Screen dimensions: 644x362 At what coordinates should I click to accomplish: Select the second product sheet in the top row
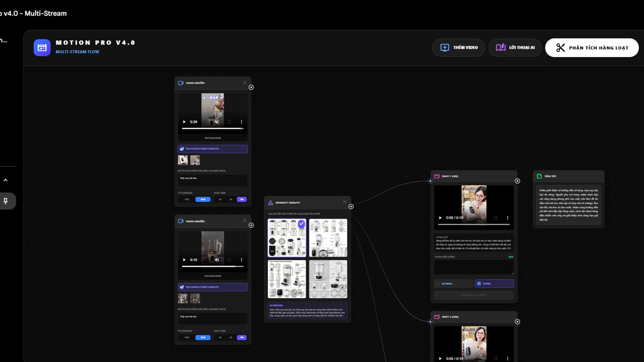tap(328, 238)
